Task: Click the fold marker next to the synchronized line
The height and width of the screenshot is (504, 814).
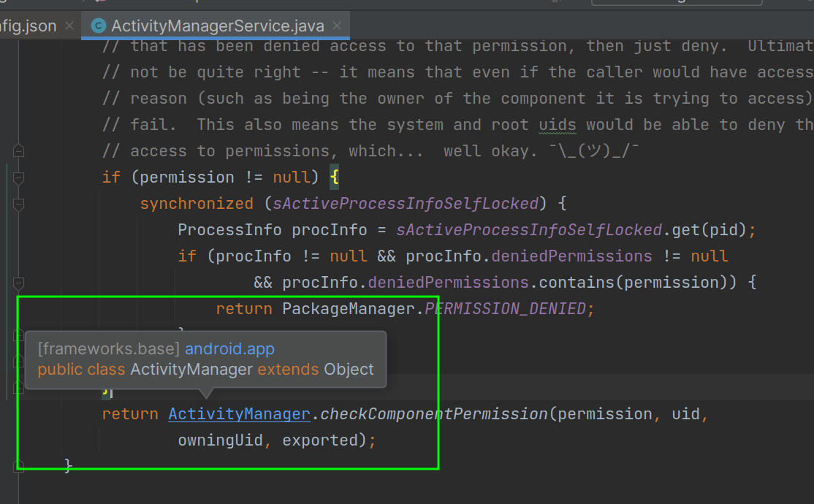Action: 18,205
